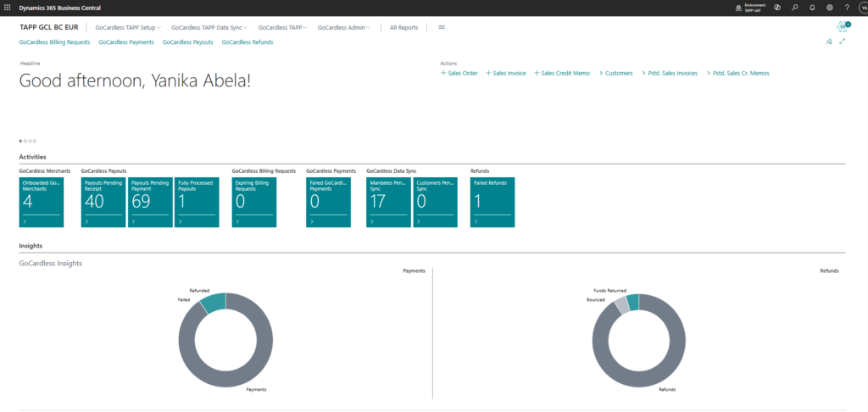Screen dimensions: 868x412
Task: Click the Good afternoon headline text
Action: pos(135,81)
